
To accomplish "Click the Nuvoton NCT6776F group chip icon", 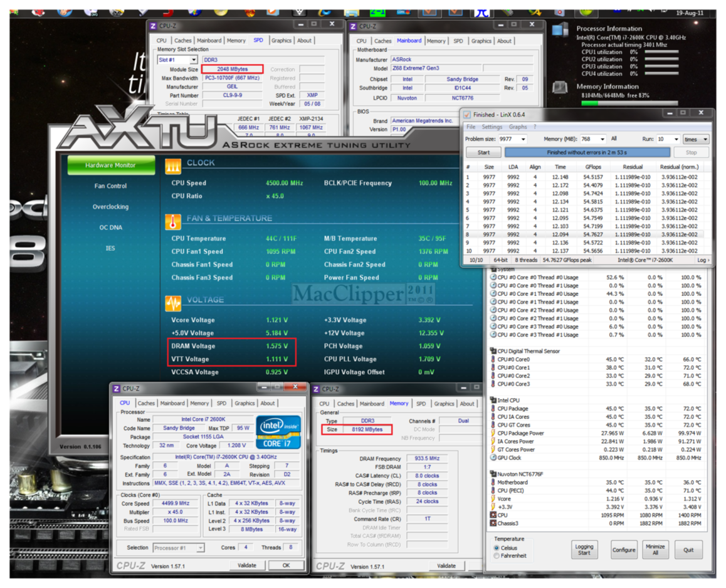I will tap(493, 474).
